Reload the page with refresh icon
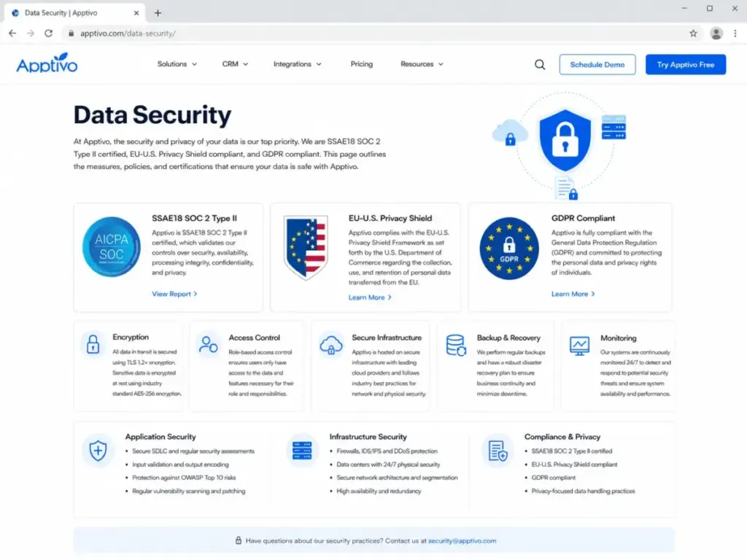The height and width of the screenshot is (560, 747). [x=49, y=34]
